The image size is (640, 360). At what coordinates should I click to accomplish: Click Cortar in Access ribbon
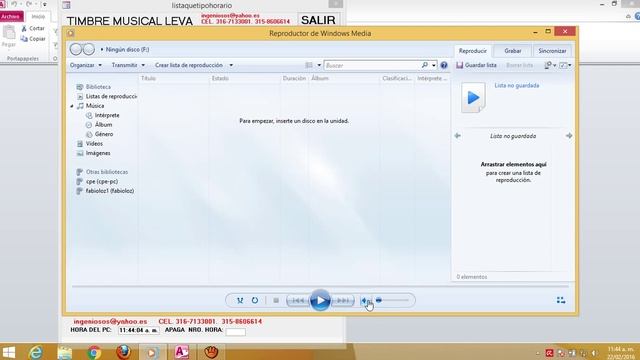33,29
